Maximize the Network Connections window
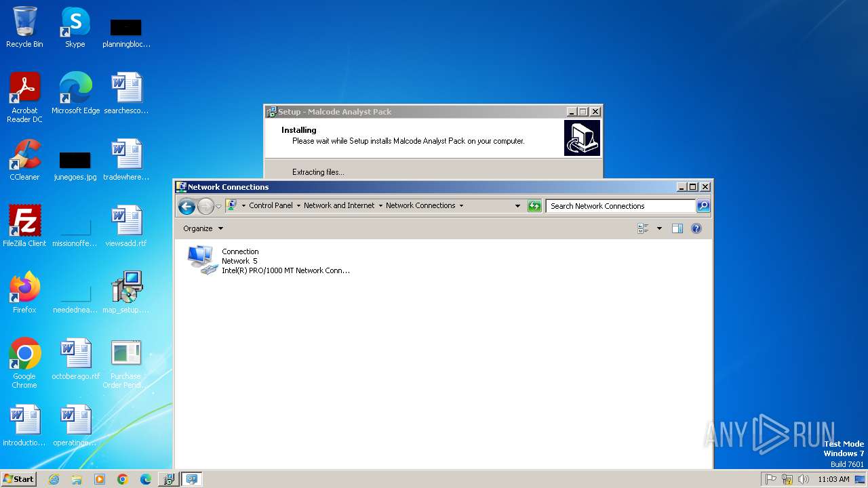Viewport: 868px width, 488px height. pyautogui.click(x=692, y=187)
